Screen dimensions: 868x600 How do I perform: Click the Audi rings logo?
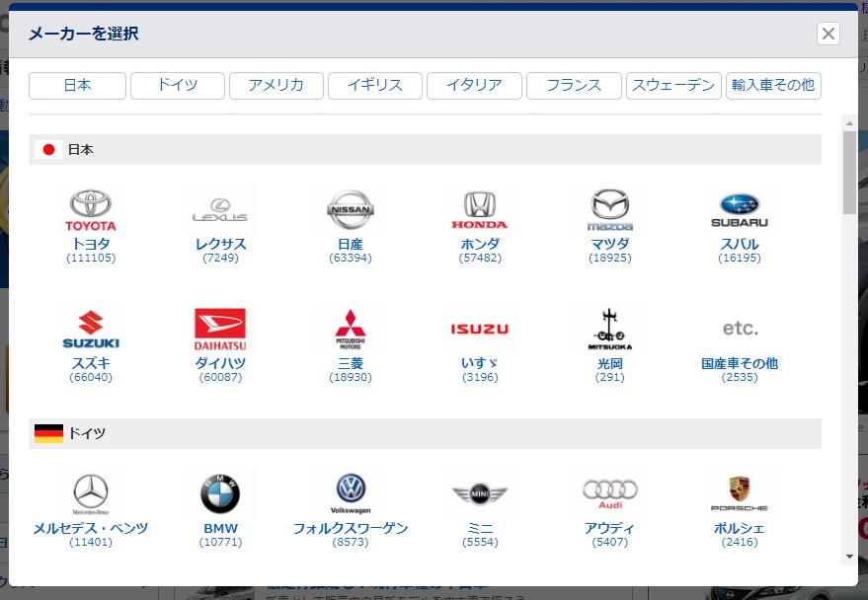click(x=610, y=494)
